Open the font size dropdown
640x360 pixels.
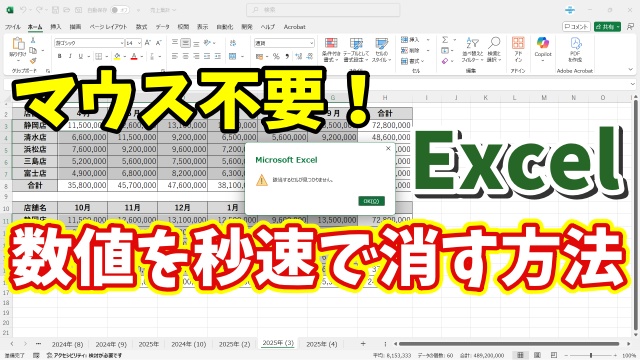click(139, 43)
